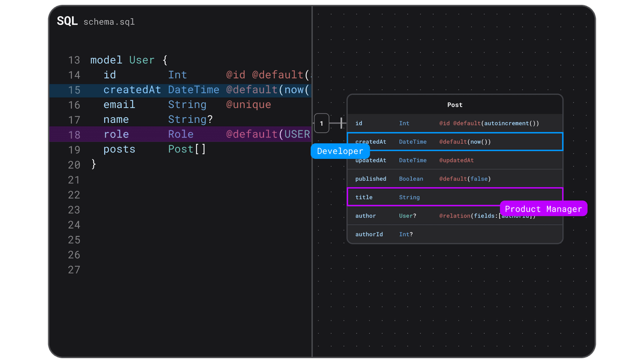
Task: Click the id field row in Post
Action: (x=455, y=123)
